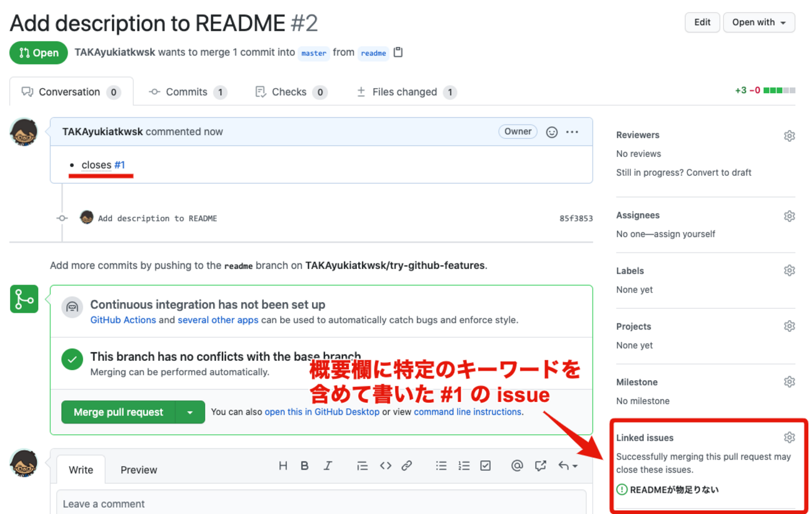Insert code formatting in the comment
The width and height of the screenshot is (812, 514).
pyautogui.click(x=386, y=466)
